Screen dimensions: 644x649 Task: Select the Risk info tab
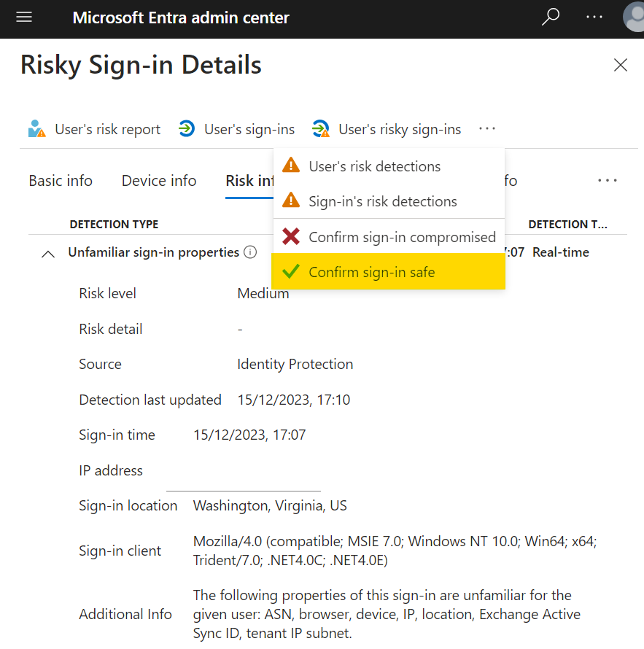pyautogui.click(x=249, y=181)
